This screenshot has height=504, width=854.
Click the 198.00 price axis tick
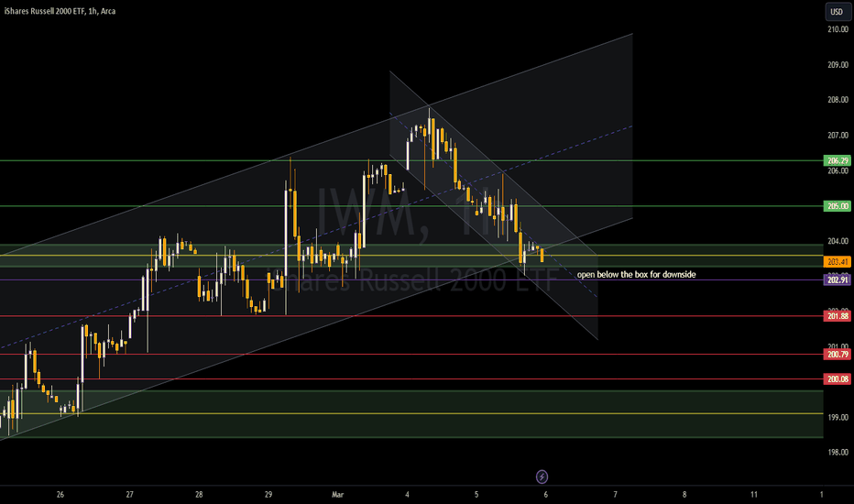(838, 453)
